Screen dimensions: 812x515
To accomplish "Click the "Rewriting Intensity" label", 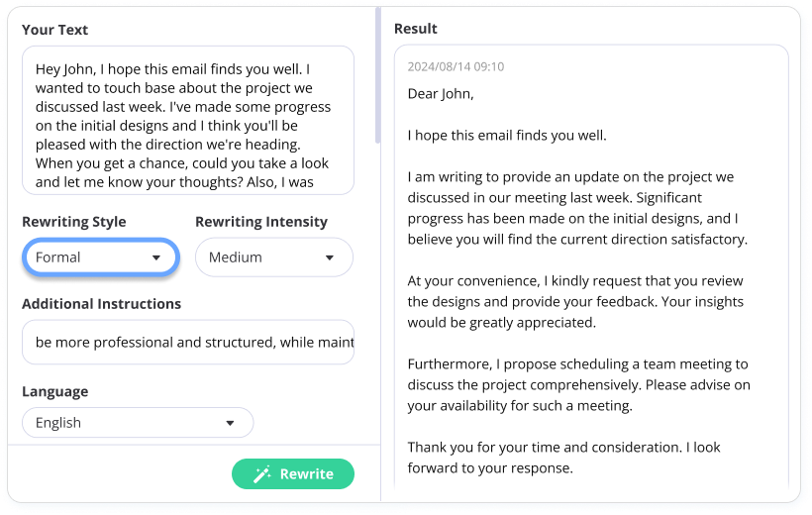I will pos(261,222).
